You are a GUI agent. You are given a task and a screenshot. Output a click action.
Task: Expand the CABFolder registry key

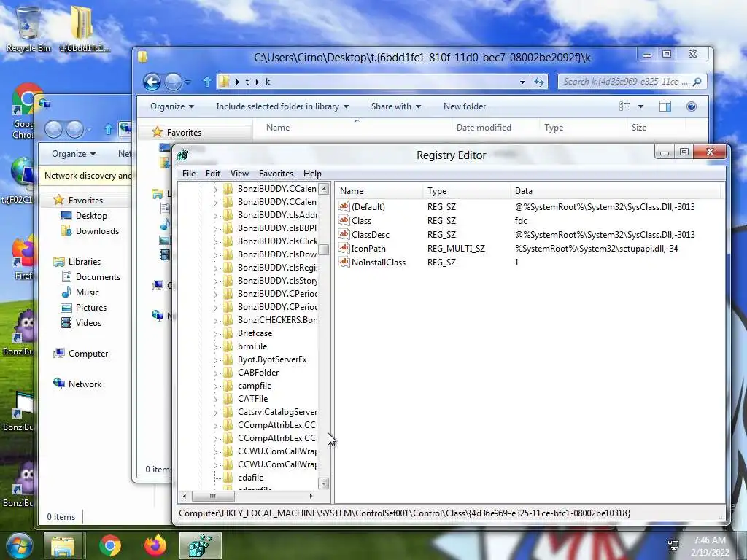215,373
